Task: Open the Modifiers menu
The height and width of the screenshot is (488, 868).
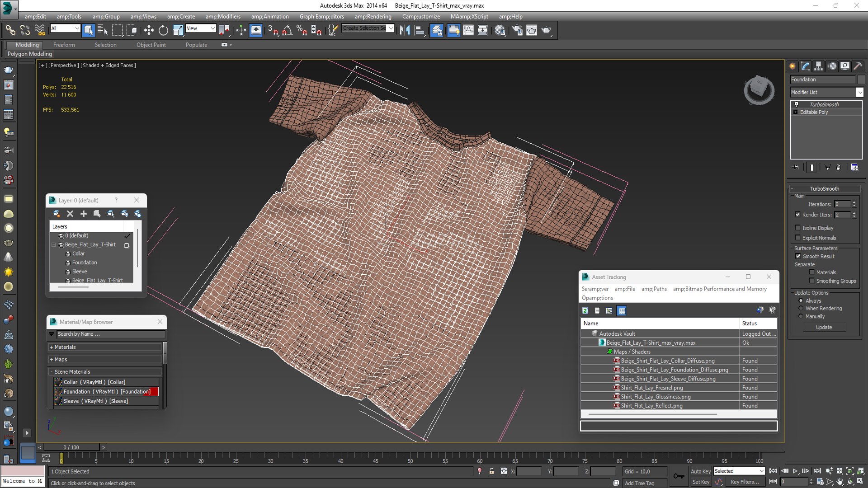Action: tap(223, 16)
